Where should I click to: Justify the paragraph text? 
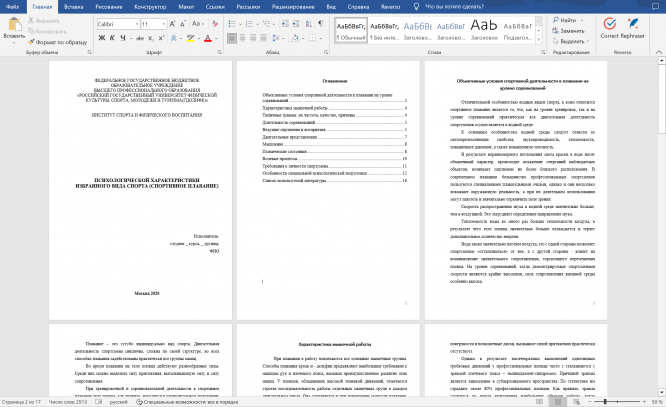point(263,38)
